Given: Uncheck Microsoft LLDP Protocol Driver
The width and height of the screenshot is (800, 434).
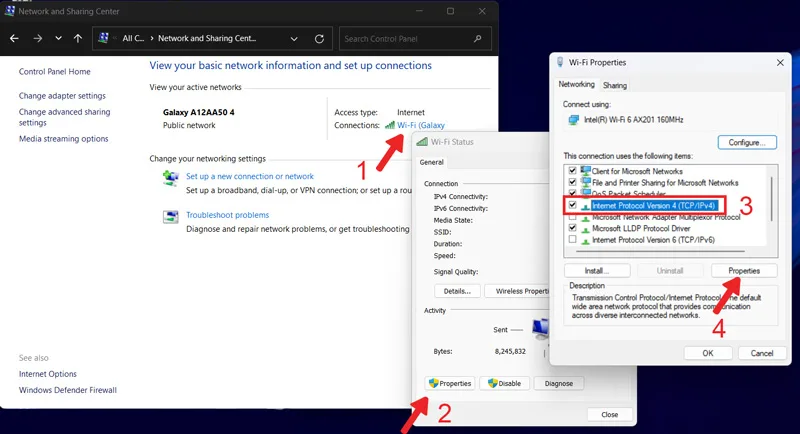Looking at the screenshot, I should pyautogui.click(x=572, y=228).
